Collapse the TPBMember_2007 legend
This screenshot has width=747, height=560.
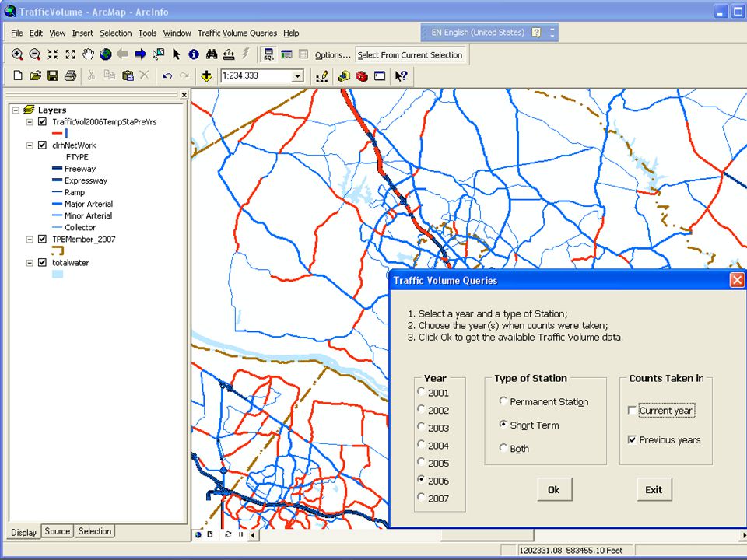pos(30,239)
